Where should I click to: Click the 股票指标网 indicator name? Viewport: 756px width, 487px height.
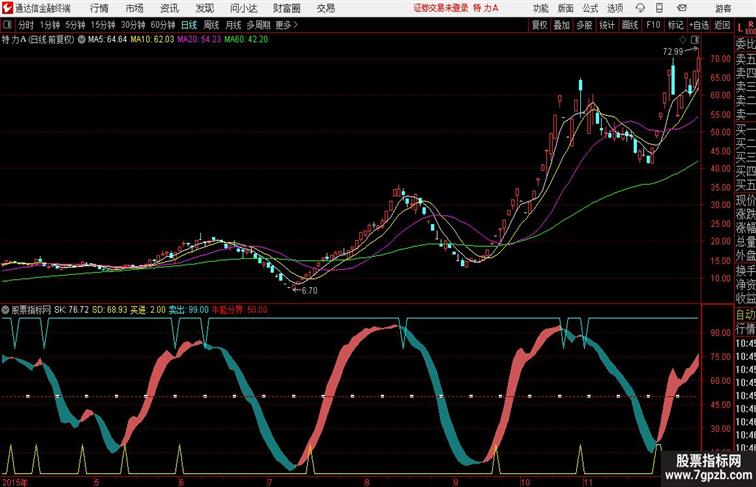click(31, 310)
